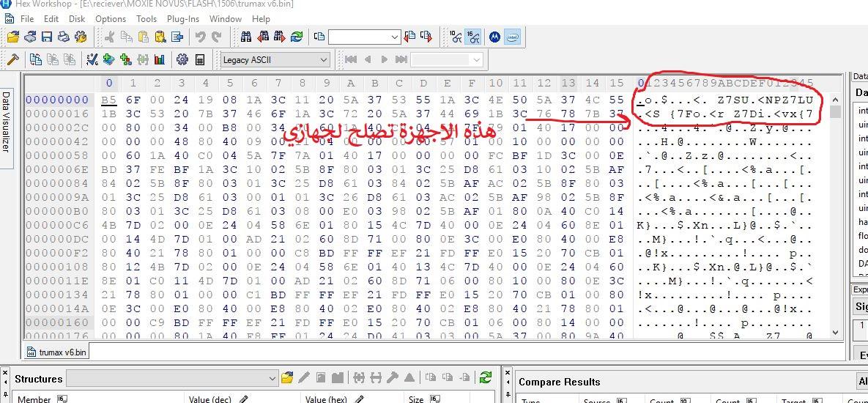Screen dimensions: 868x403
Task: Save the file with the floppy icon
Action: tap(47, 37)
